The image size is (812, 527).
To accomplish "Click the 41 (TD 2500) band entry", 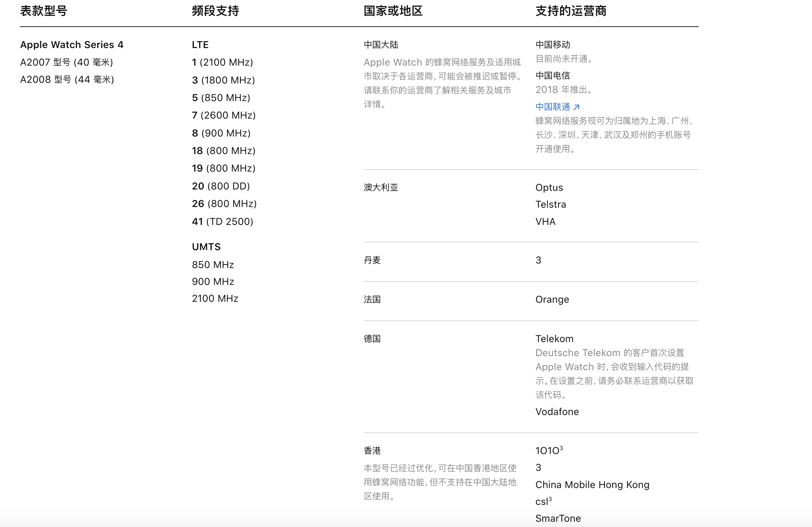I will pos(222,222).
